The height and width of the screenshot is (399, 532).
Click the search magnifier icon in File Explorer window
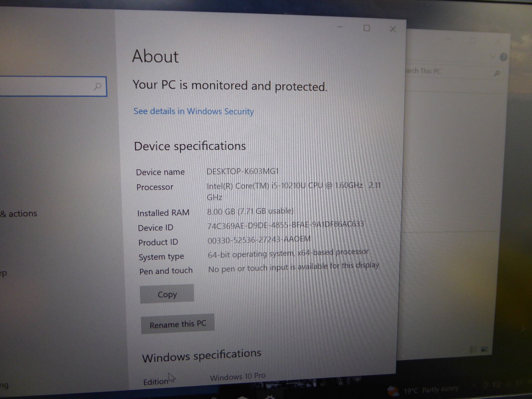[x=496, y=73]
